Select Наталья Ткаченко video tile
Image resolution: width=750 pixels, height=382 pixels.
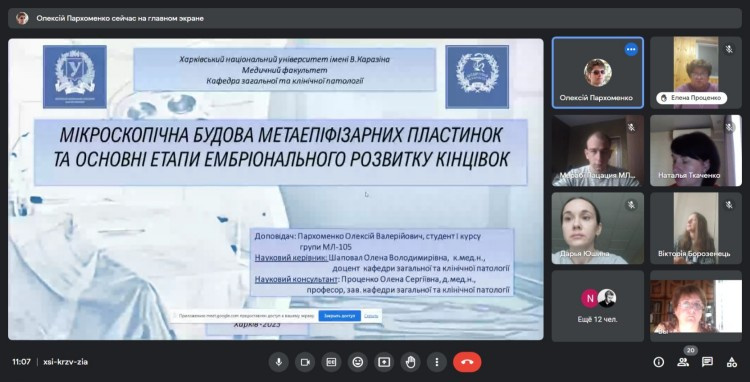coord(696,151)
